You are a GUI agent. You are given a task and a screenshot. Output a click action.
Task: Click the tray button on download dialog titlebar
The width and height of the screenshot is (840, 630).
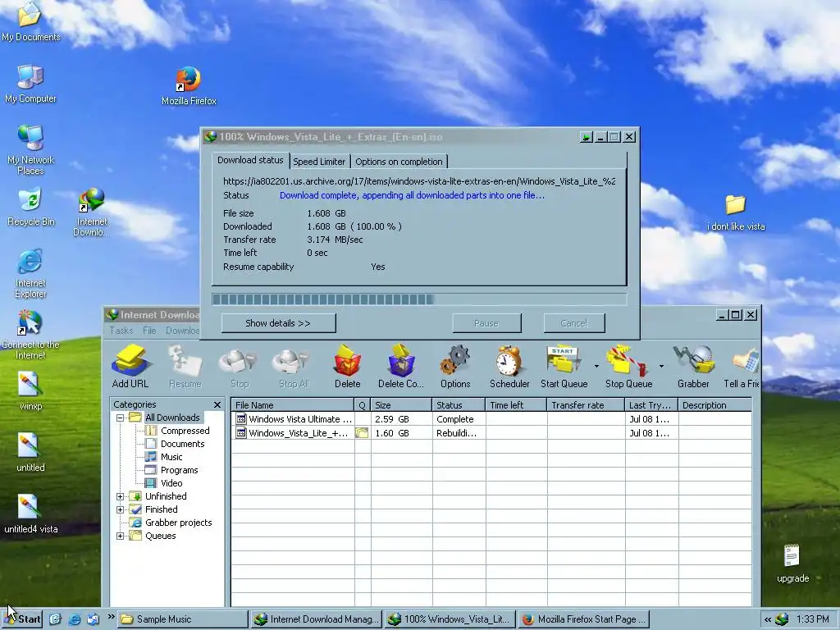coord(586,137)
